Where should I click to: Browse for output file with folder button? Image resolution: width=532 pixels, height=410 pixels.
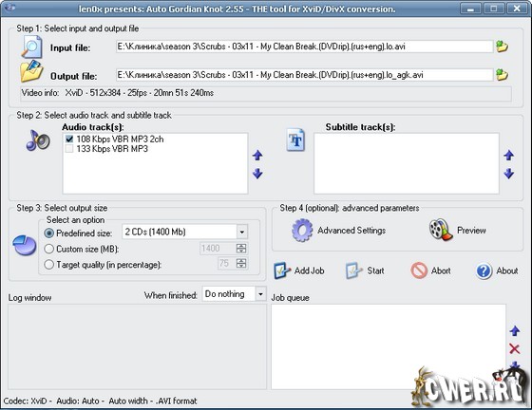[502, 75]
